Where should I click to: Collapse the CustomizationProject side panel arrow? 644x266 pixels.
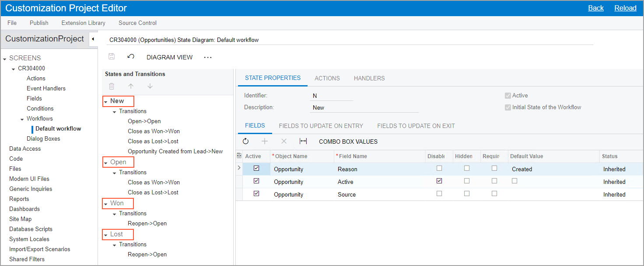point(93,39)
